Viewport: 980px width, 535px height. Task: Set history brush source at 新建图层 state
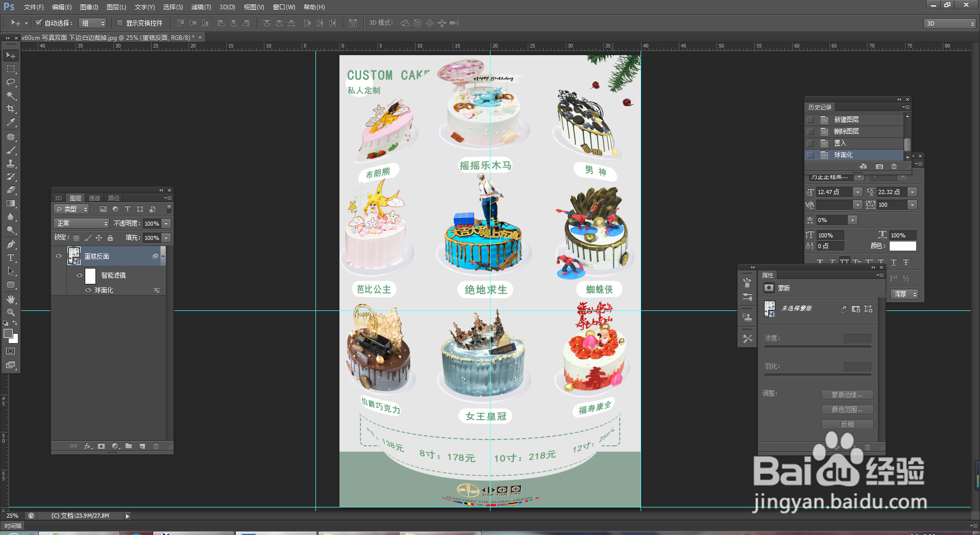pos(811,119)
